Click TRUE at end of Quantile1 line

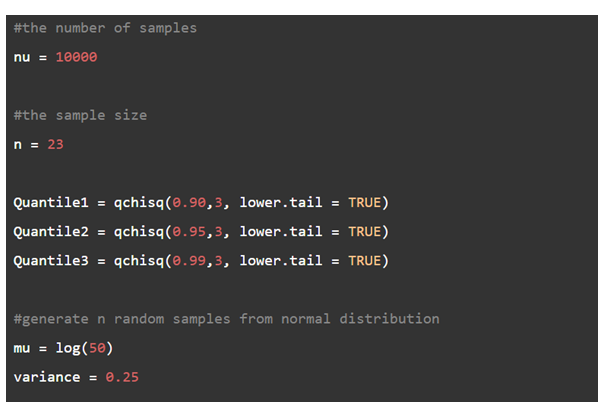coord(364,203)
